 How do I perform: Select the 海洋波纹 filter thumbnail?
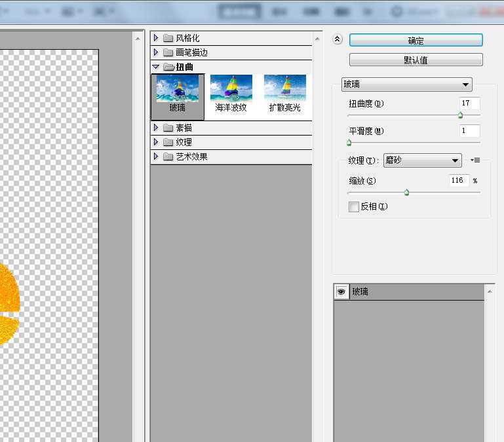point(231,89)
